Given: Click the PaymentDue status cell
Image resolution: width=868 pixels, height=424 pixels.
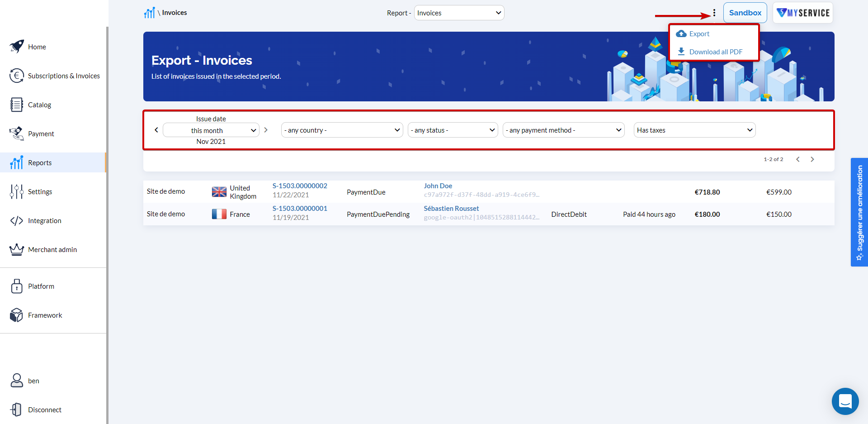Looking at the screenshot, I should pyautogui.click(x=366, y=192).
